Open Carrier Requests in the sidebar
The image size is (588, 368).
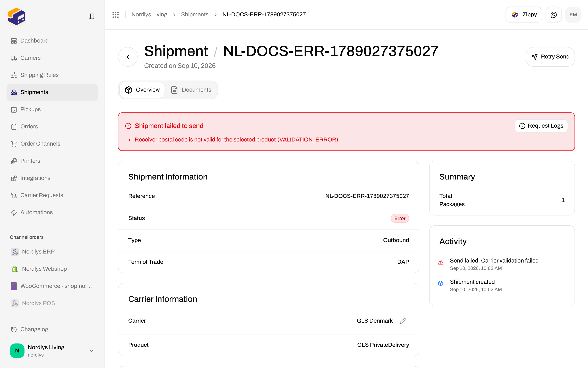tap(52, 195)
